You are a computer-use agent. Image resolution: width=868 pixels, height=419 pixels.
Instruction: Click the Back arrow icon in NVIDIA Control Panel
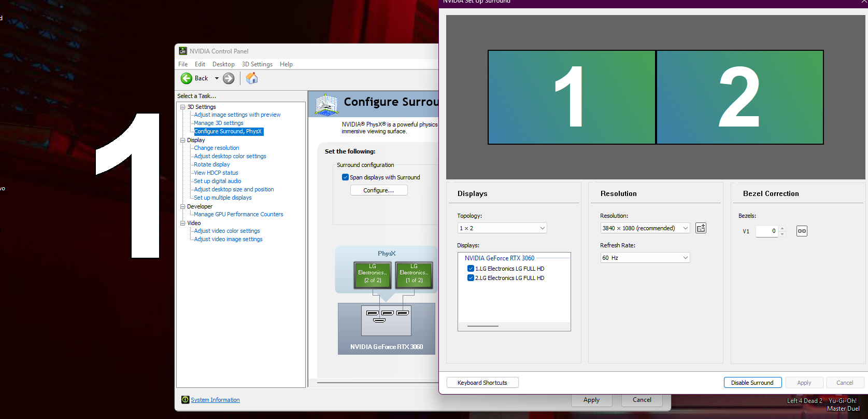pyautogui.click(x=187, y=78)
